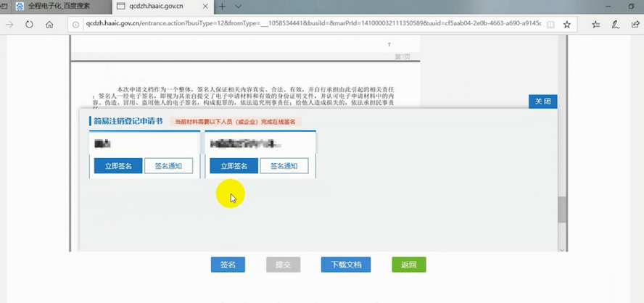Click the 简易注销登记申请书 heading
This screenshot has width=644, height=303.
(128, 121)
